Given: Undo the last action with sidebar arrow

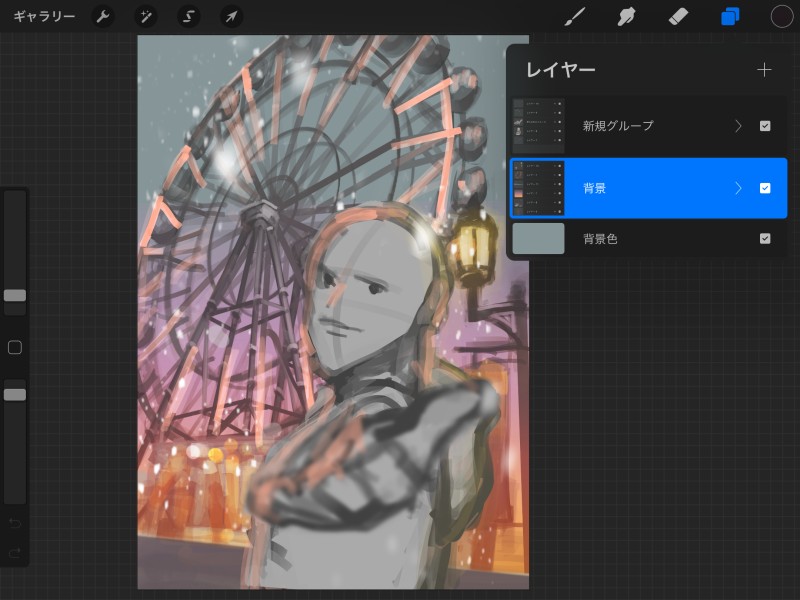Looking at the screenshot, I should [15, 523].
